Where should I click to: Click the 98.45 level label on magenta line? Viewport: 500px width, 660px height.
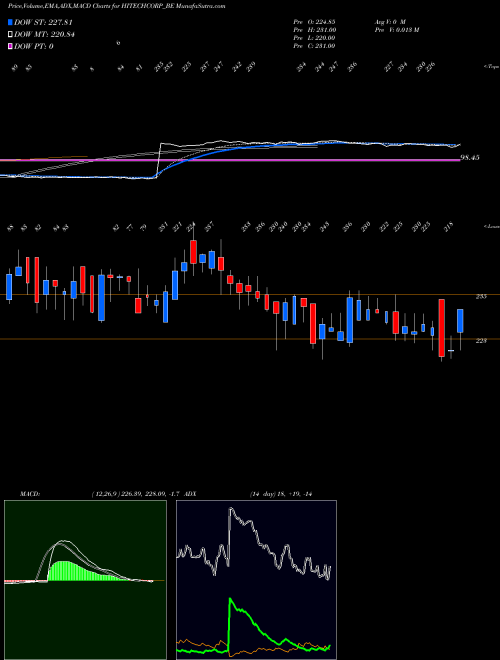pos(470,158)
